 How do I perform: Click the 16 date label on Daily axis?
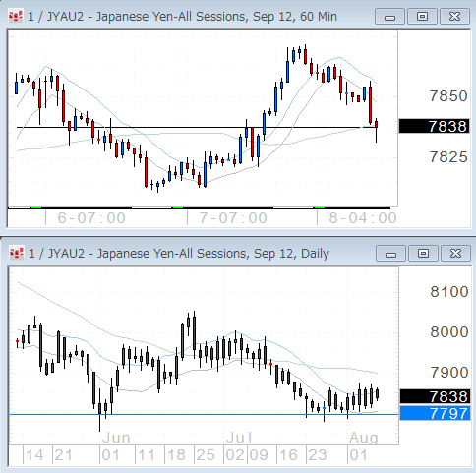pos(288,455)
